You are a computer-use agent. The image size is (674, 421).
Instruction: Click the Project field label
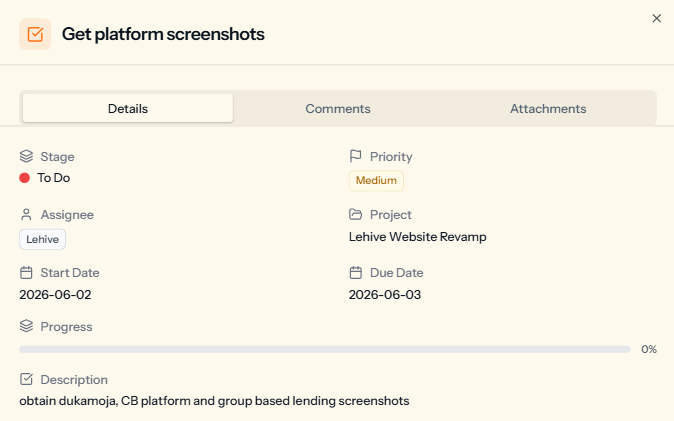[x=391, y=215]
